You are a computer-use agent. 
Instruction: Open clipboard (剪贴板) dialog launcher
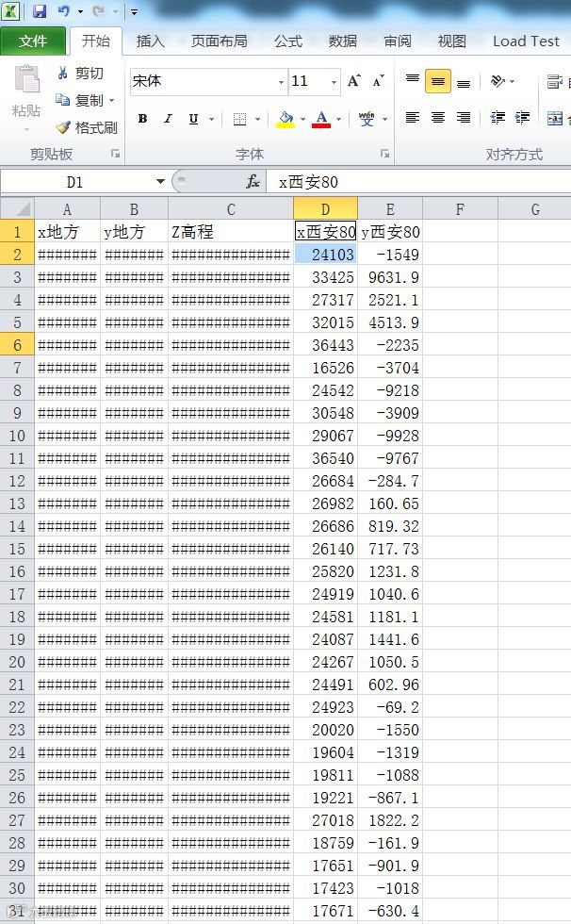115,154
